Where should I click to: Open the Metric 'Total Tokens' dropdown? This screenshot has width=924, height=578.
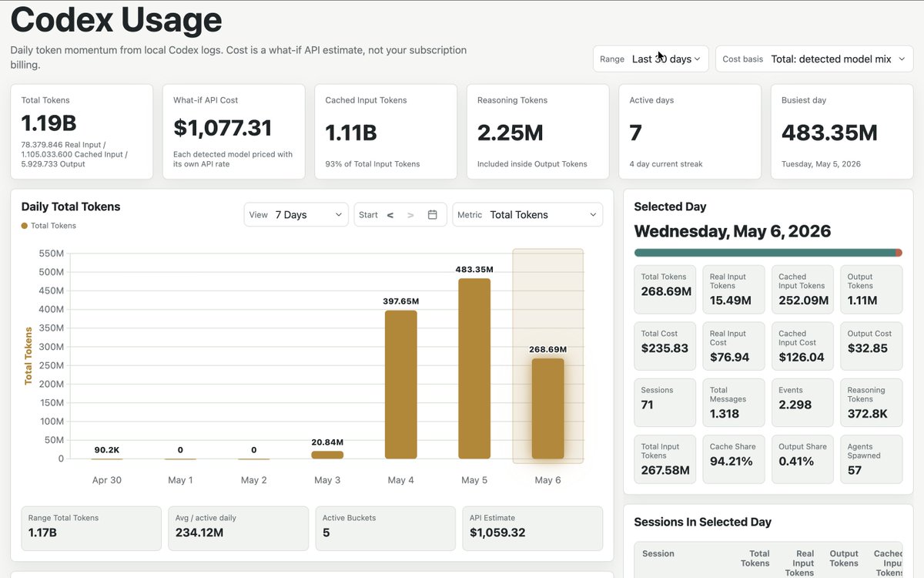[527, 215]
